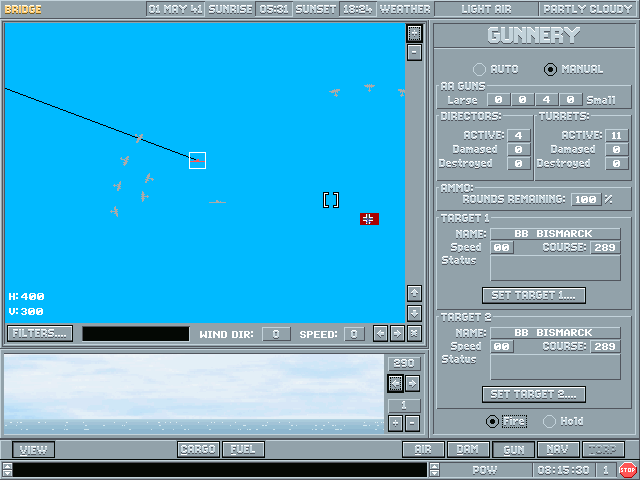Click the time compression value beside clock
The image size is (640, 480).
tap(606, 470)
